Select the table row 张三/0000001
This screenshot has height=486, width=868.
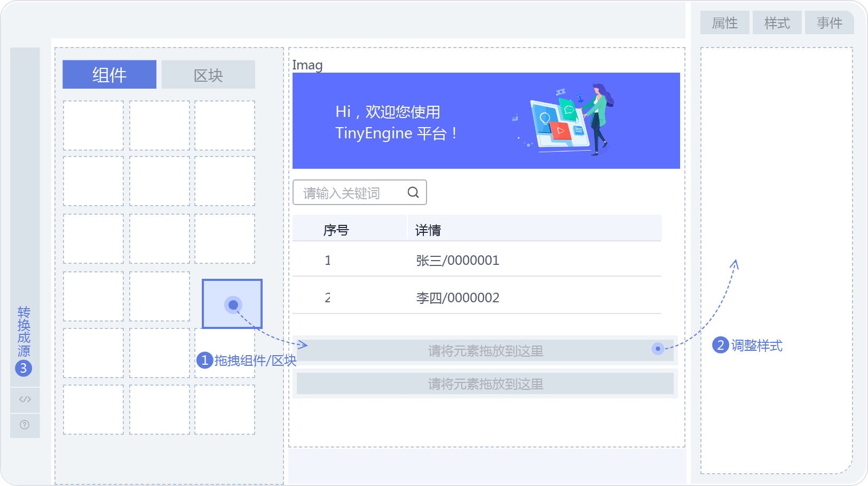pos(457,260)
